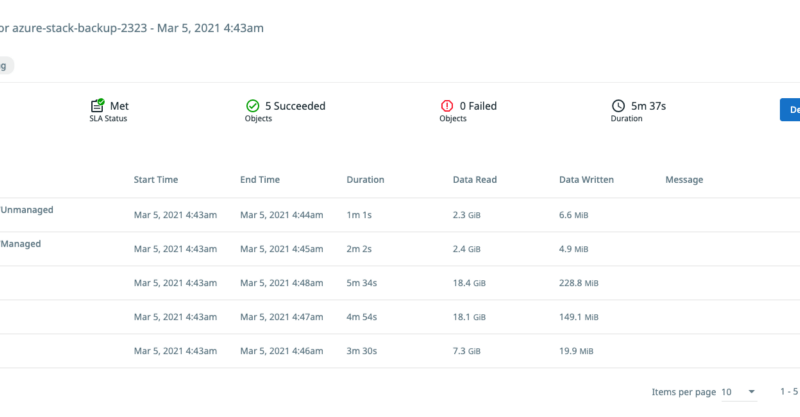The image size is (800, 417).
Task: Click the Data Read column header
Action: (475, 180)
